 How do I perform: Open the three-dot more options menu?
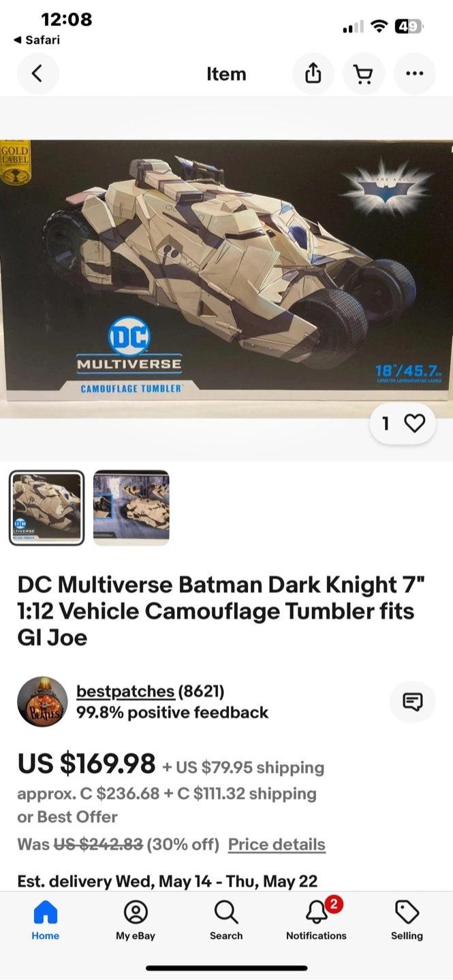[x=414, y=73]
